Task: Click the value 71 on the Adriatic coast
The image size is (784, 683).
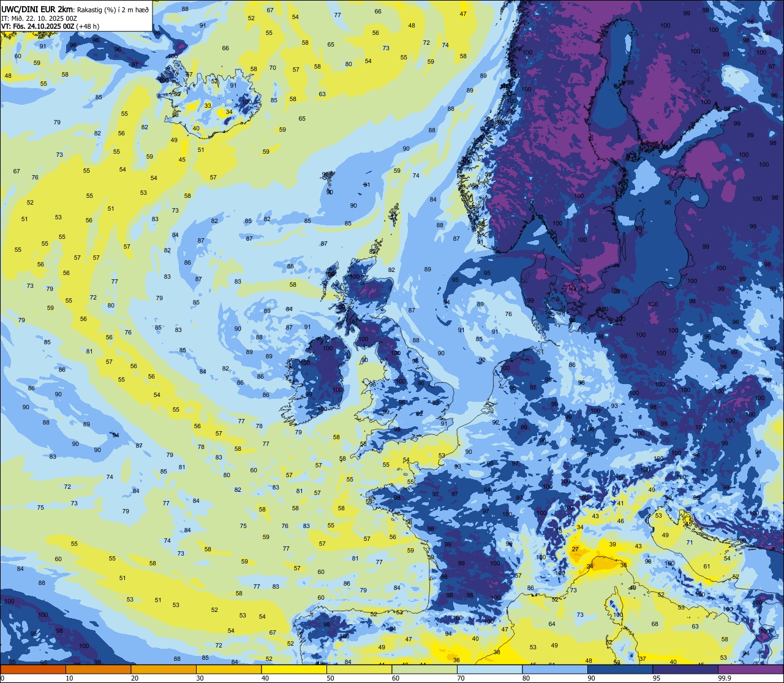Action: tap(690, 543)
